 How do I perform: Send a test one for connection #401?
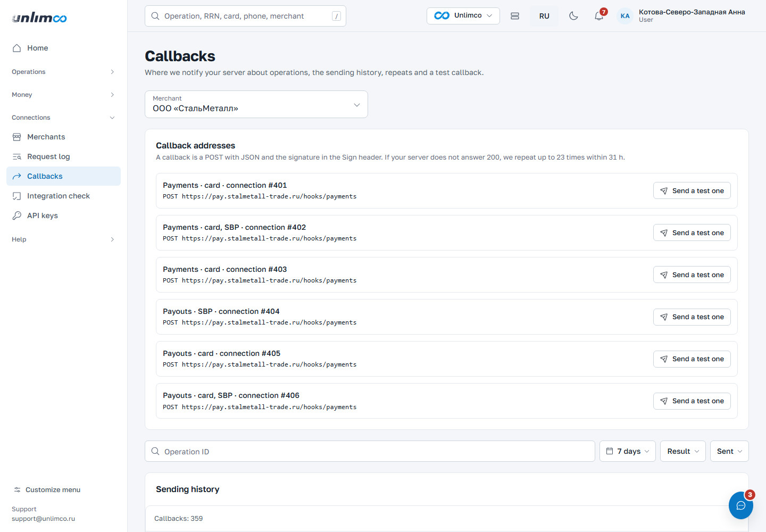pos(692,191)
